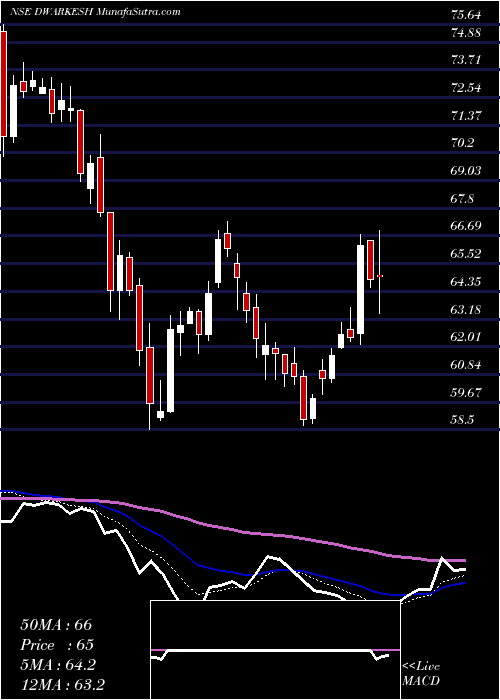Click the 50MA : 66 reading
Viewport: 500px width, 700px height.
[x=56, y=625]
